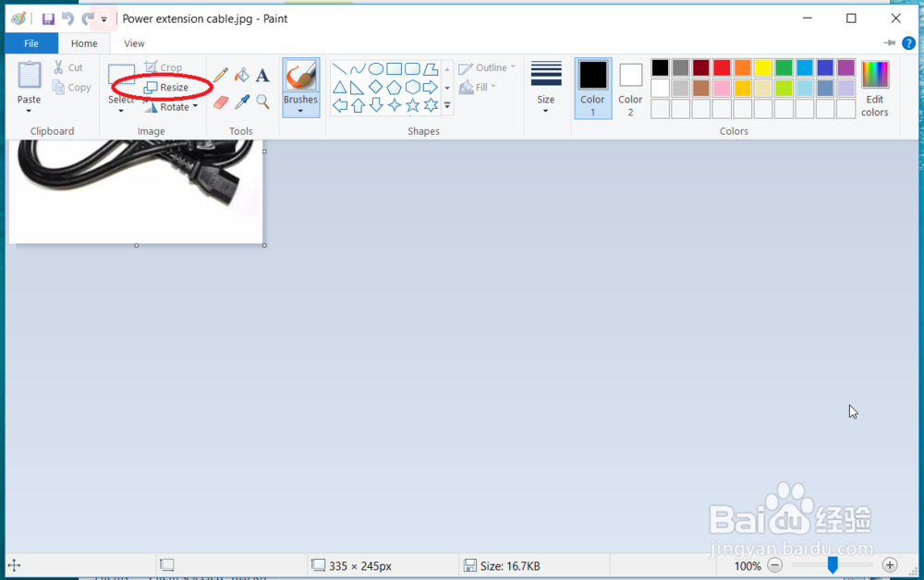Expand the Brushes dropdown arrow
The height and width of the screenshot is (580, 924).
tap(300, 111)
